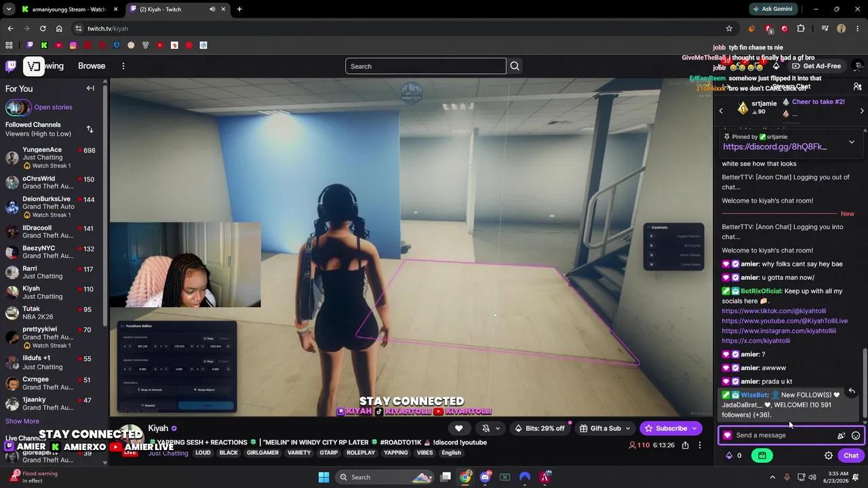
Task: Expand the Subscribe options arrow
Action: (x=694, y=428)
